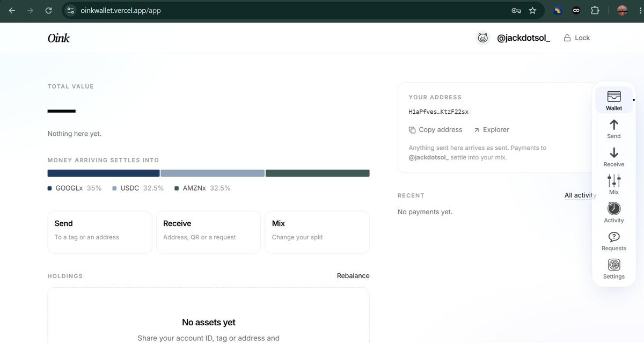Open the Activity clock icon in the dock

click(614, 212)
